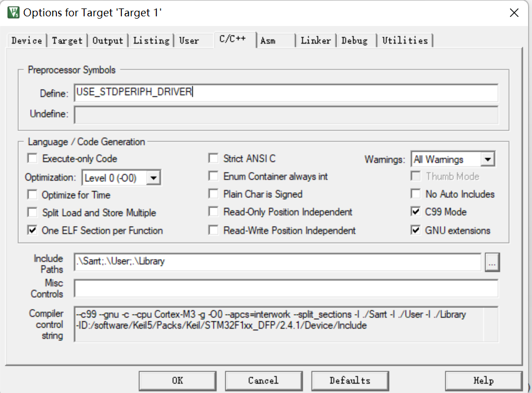Select the C/C++ tab
The width and height of the screenshot is (532, 393).
pos(235,39)
